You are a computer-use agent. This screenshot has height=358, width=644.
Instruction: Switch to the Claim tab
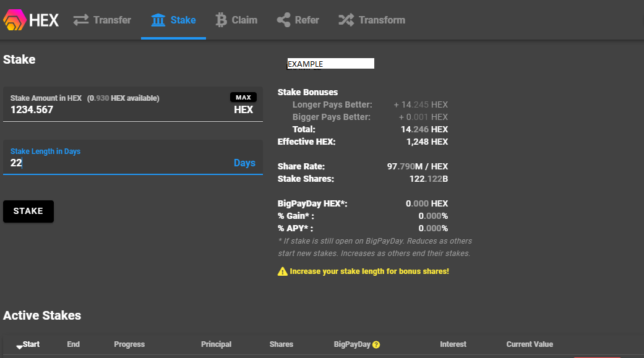[236, 20]
